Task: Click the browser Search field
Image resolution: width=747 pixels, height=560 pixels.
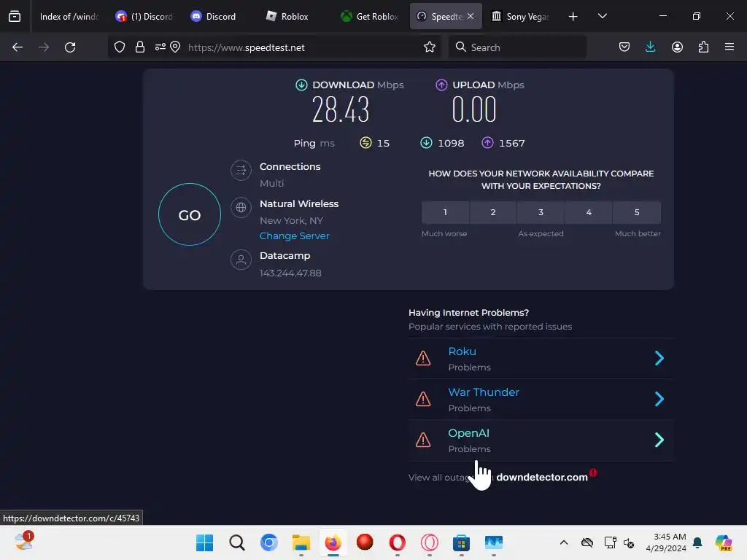Action: pyautogui.click(x=517, y=47)
